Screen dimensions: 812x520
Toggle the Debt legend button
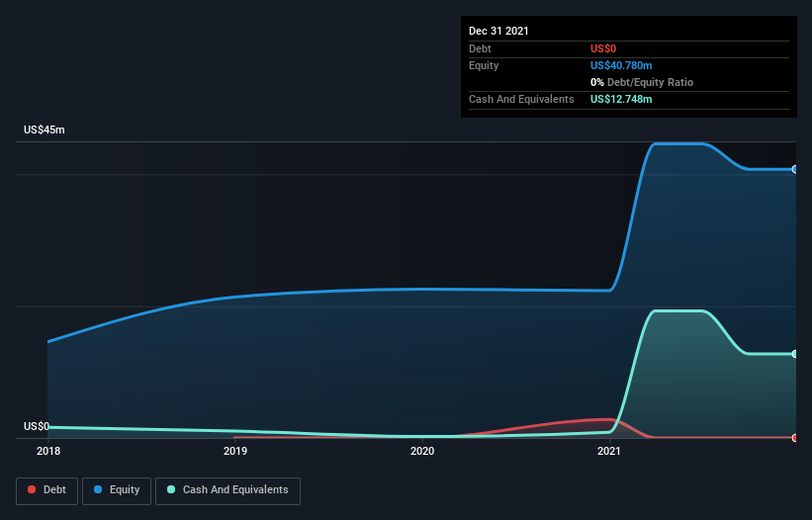tap(47, 490)
